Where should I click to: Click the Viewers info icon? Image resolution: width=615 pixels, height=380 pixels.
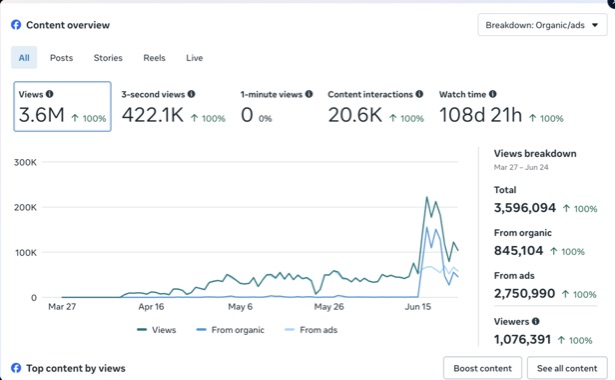[x=535, y=321]
